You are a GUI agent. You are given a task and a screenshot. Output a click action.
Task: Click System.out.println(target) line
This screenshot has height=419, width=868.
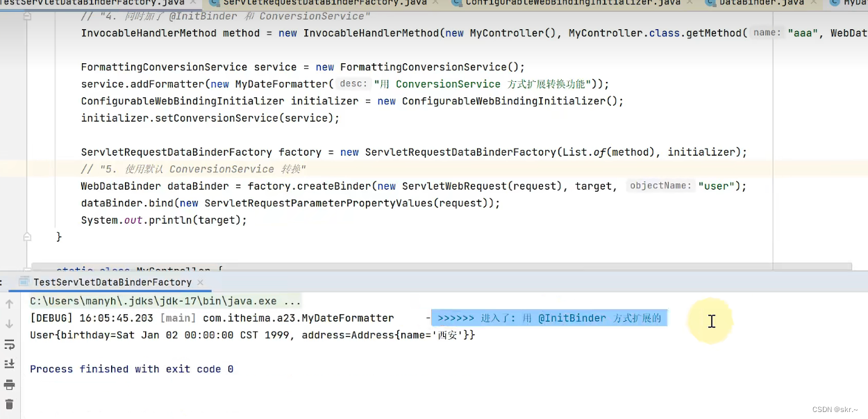[164, 220]
